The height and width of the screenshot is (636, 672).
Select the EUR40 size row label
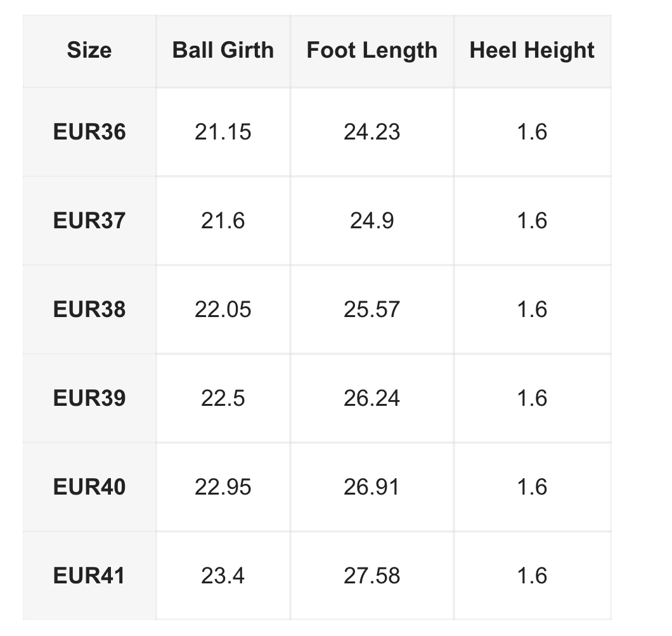point(89,487)
